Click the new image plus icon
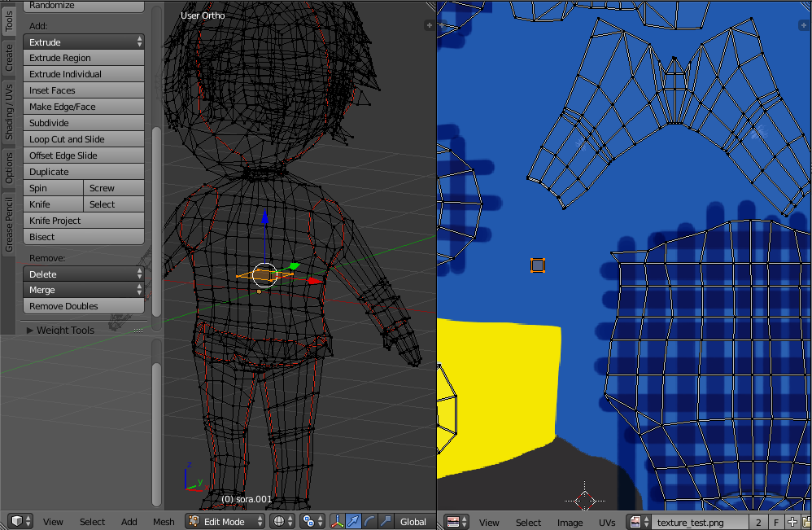The image size is (812, 530). tap(792, 522)
